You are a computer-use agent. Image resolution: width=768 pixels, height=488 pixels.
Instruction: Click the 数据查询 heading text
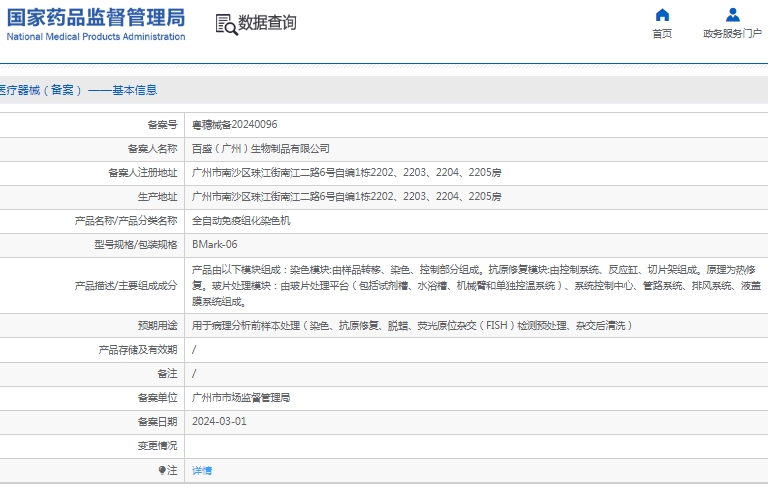(267, 23)
